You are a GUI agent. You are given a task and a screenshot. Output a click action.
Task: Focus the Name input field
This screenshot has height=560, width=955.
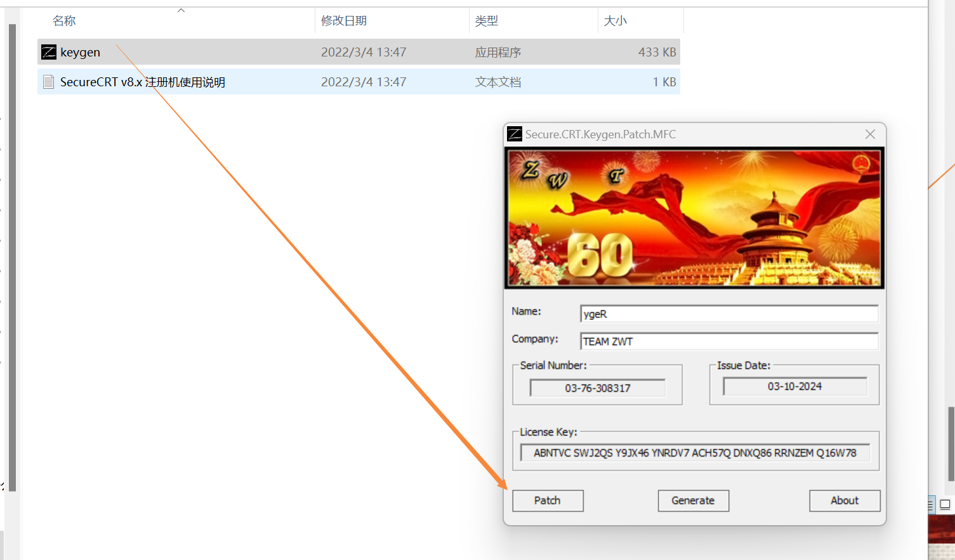click(729, 313)
